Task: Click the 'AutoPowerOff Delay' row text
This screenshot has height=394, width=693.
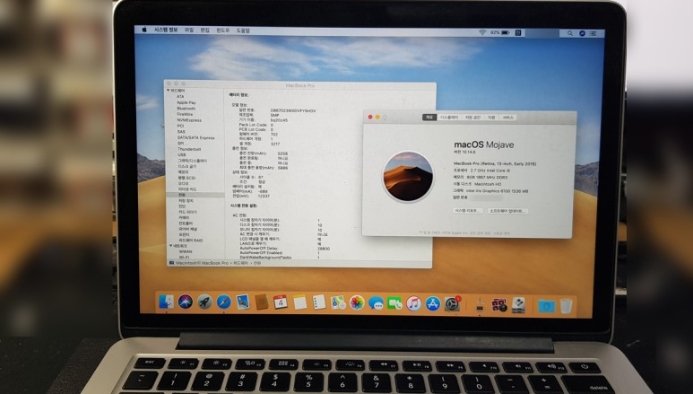Action: [259, 249]
